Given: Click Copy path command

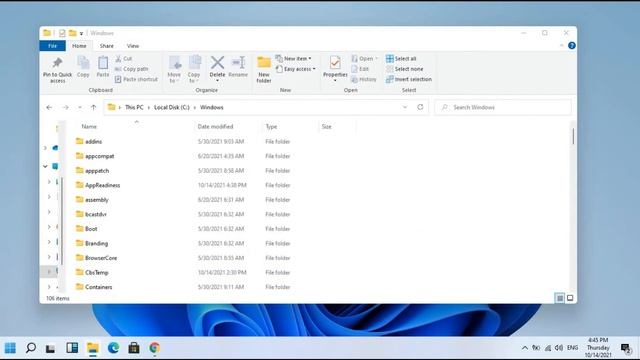Looking at the screenshot, I should 131,69.
